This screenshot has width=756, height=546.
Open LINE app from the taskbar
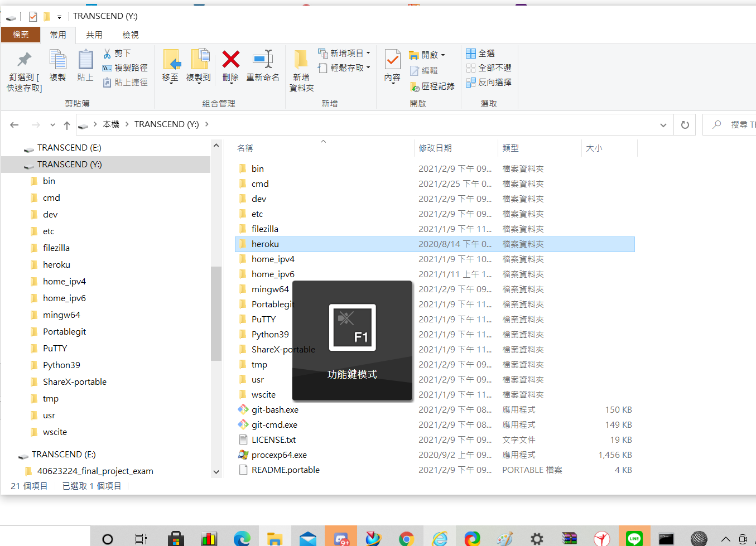(634, 538)
